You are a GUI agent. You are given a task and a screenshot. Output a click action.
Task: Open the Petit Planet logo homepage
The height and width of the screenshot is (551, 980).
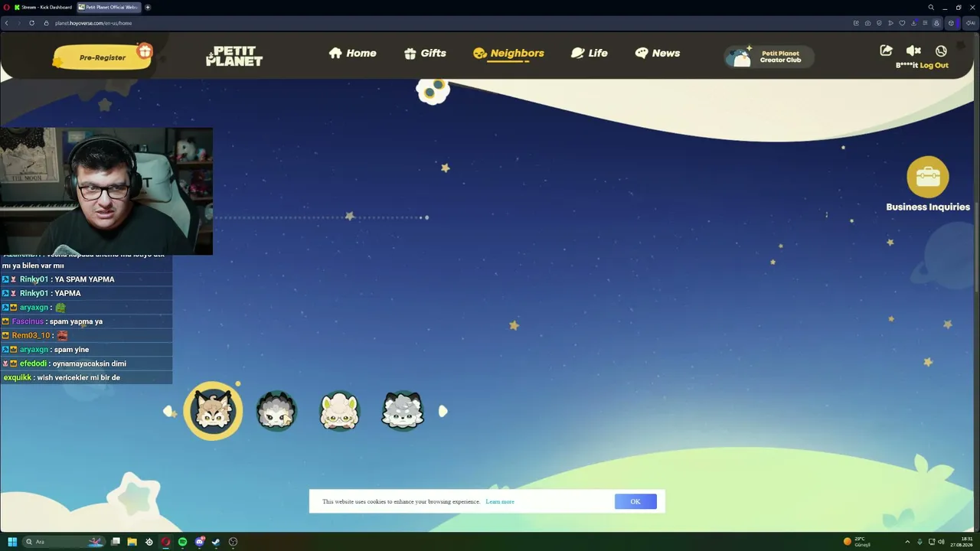234,56
